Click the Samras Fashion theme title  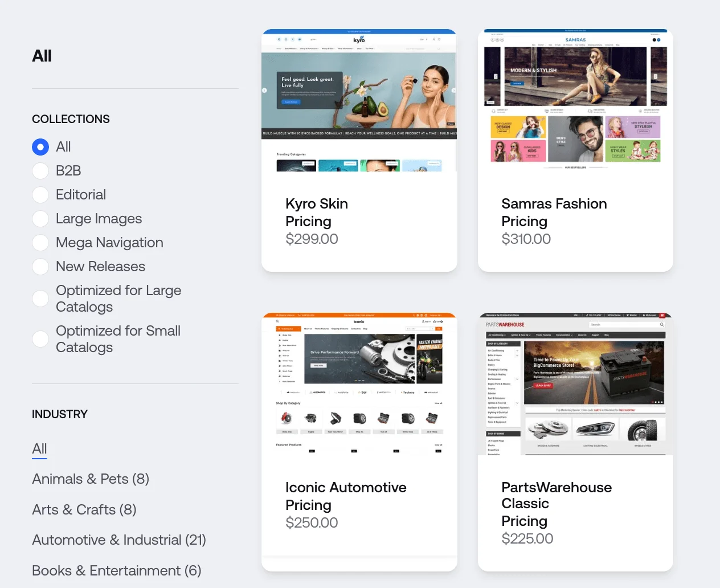pos(554,204)
